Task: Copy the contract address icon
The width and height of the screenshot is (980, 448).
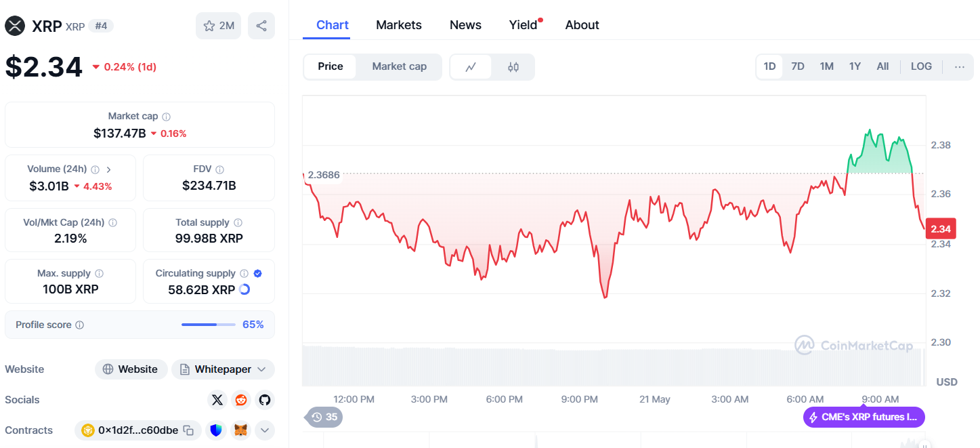Action: pos(189,430)
